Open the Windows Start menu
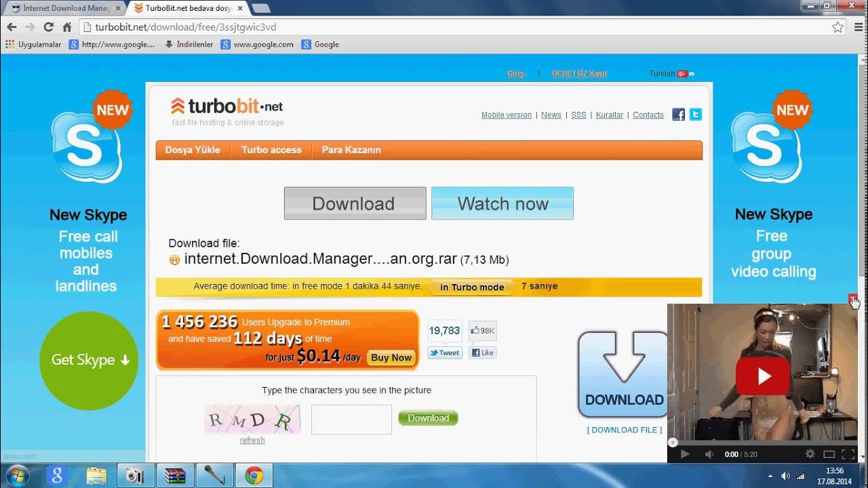This screenshot has width=868, height=488. [17, 475]
